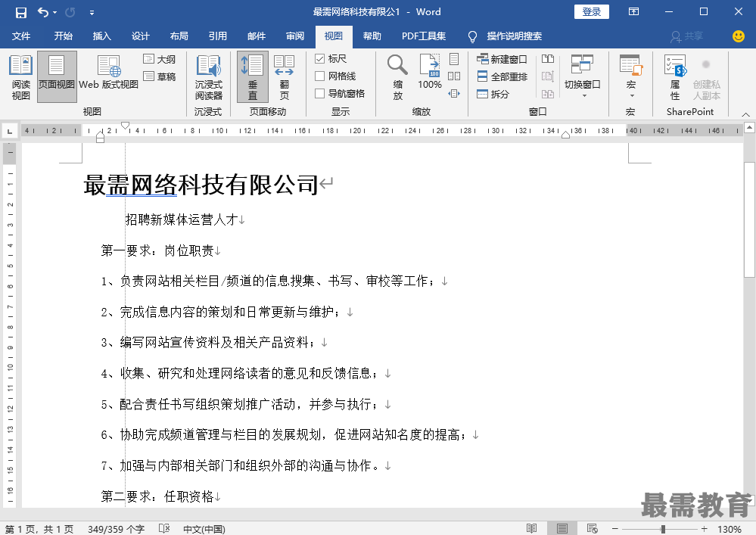Screen dimensions: 756x535
Task: Switch to the 布局 tab
Action: click(179, 36)
